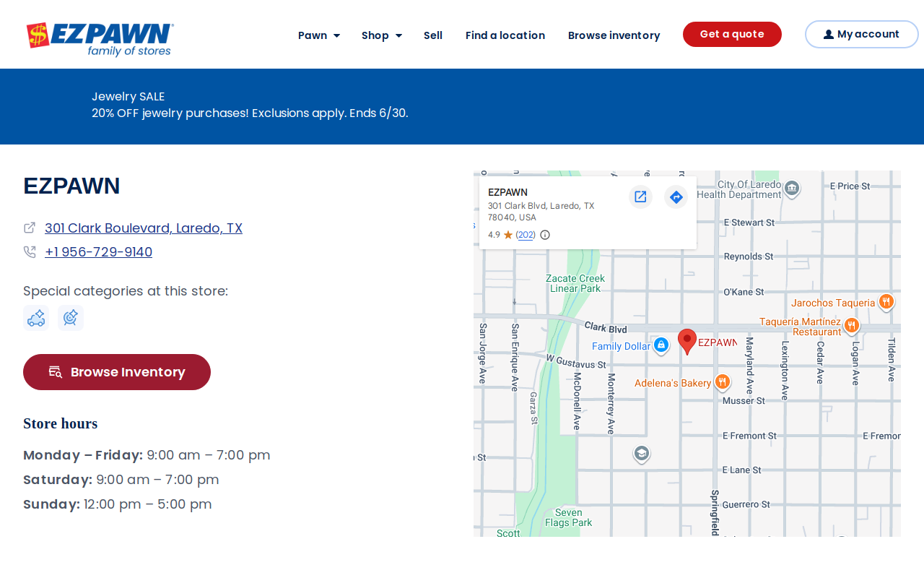
Task: Click the rating info icon beside 202
Action: (545, 235)
